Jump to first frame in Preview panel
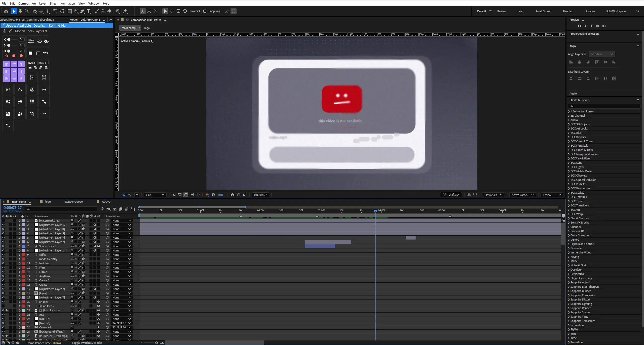Screen dimensions: 644x345 (x=580, y=26)
